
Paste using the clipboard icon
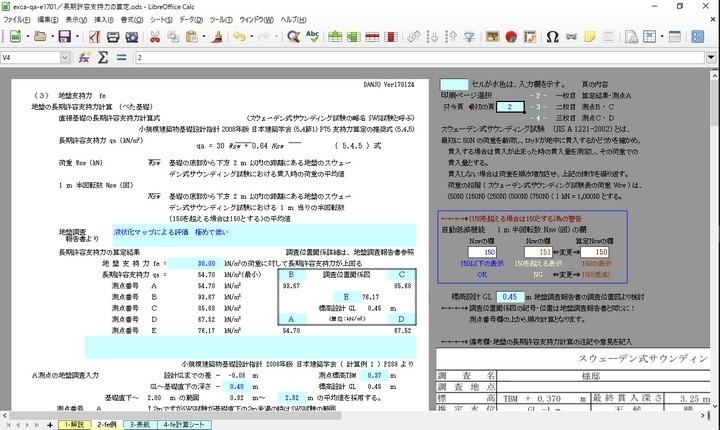191,36
